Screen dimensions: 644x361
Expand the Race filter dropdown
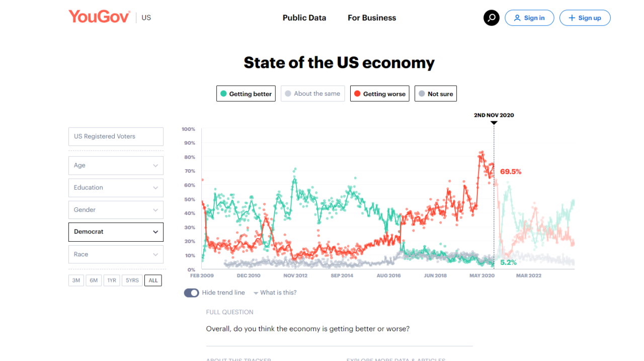pos(116,254)
